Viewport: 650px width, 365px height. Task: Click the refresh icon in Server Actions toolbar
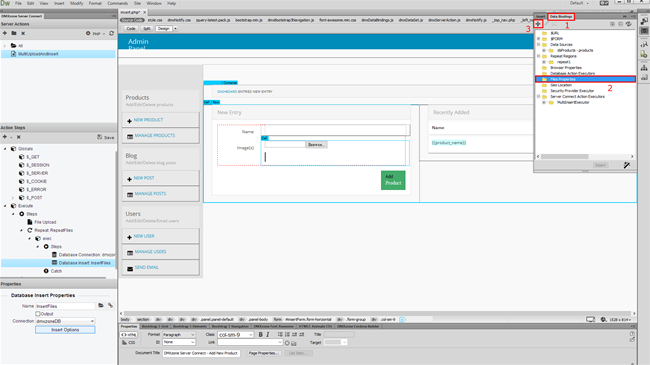(112, 33)
